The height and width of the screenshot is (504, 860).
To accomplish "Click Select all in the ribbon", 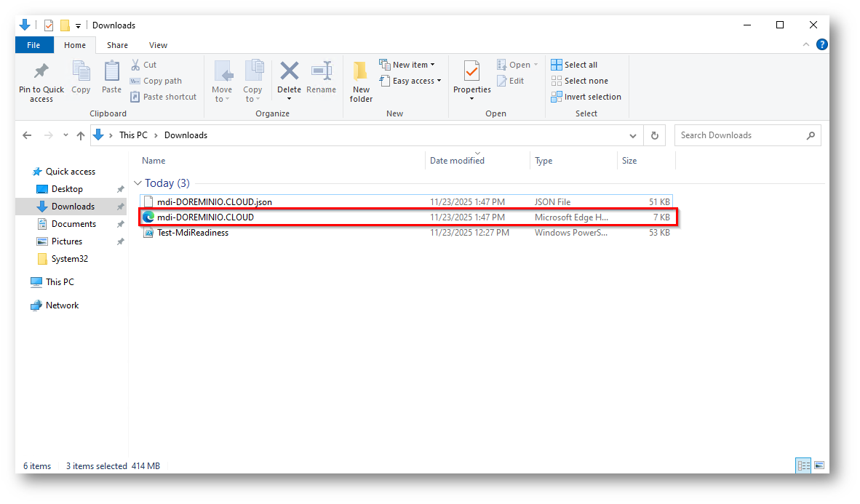I will (574, 65).
